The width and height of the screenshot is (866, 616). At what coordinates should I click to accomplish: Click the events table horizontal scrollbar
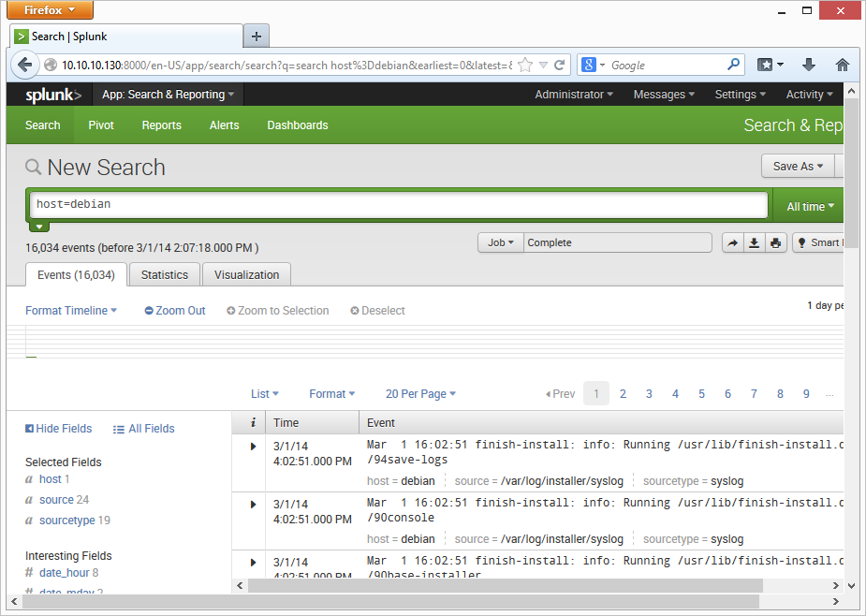coord(506,585)
